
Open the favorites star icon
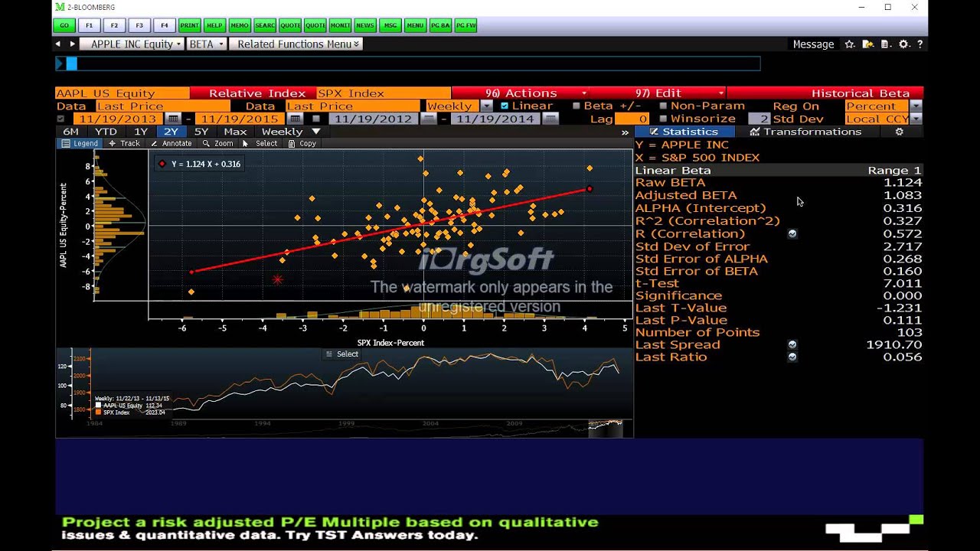(x=850, y=44)
